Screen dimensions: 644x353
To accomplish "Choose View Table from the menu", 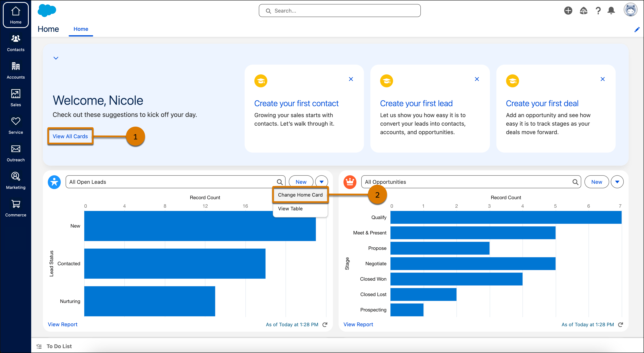I will [290, 209].
